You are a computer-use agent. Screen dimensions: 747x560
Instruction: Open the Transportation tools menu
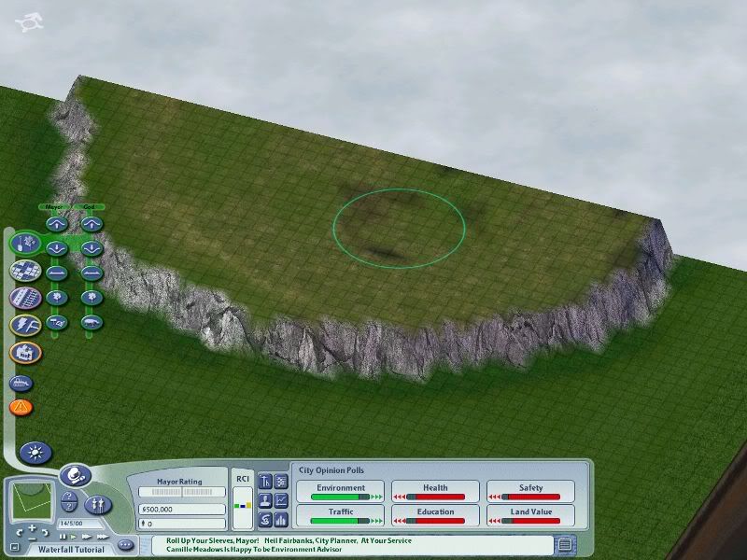(26, 298)
